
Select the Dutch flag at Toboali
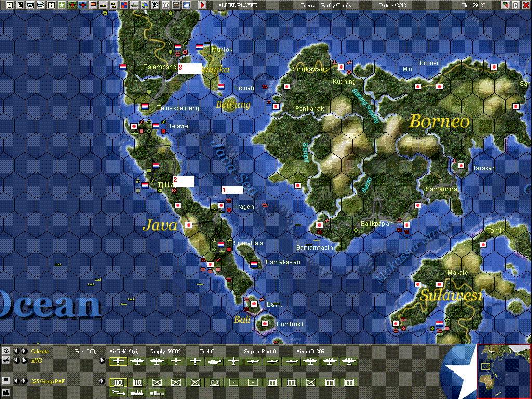click(x=221, y=87)
